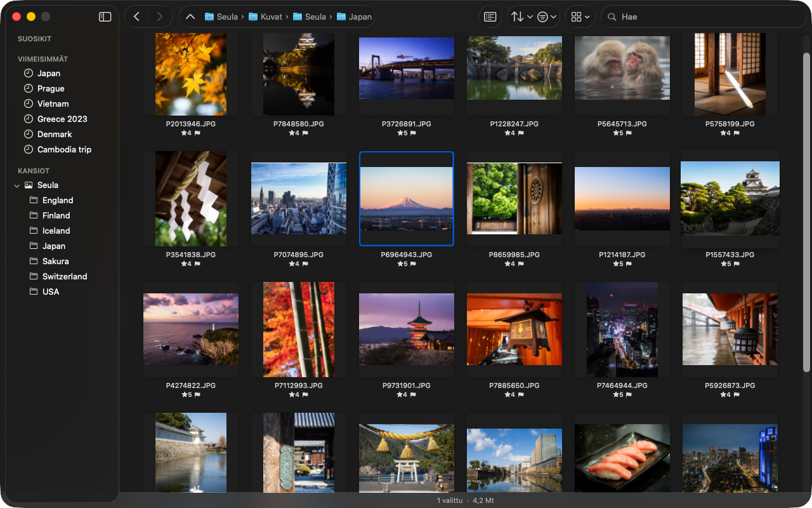Select maple leaves thumbnail P2013946.JPG
Screen dimensions: 812x508
tap(191, 74)
